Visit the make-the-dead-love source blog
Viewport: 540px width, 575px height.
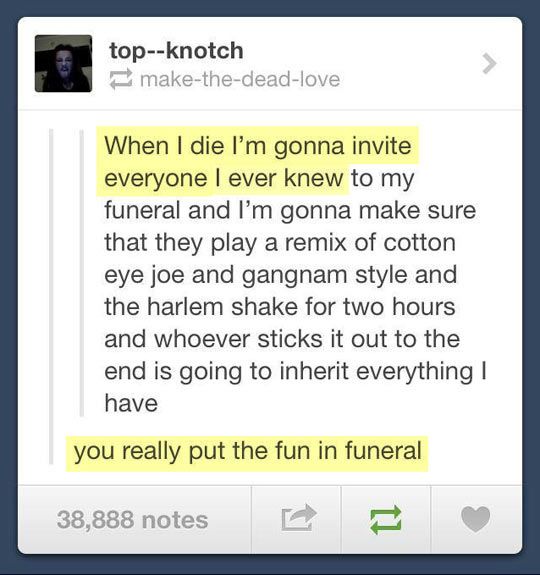pyautogui.click(x=240, y=80)
